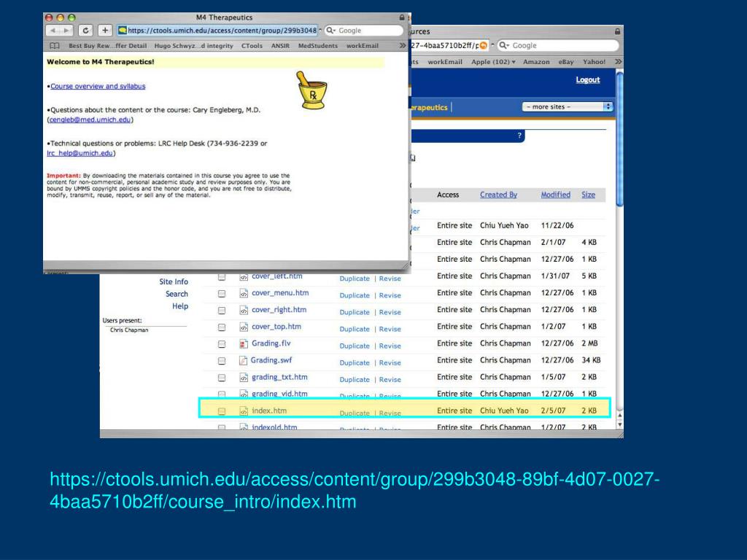Click the RSS/snapback icon in back window address bar

click(483, 45)
